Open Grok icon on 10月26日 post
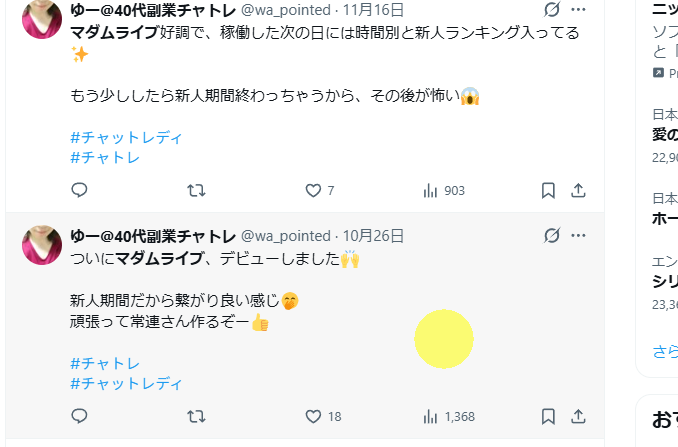The image size is (678, 447). pyautogui.click(x=551, y=236)
